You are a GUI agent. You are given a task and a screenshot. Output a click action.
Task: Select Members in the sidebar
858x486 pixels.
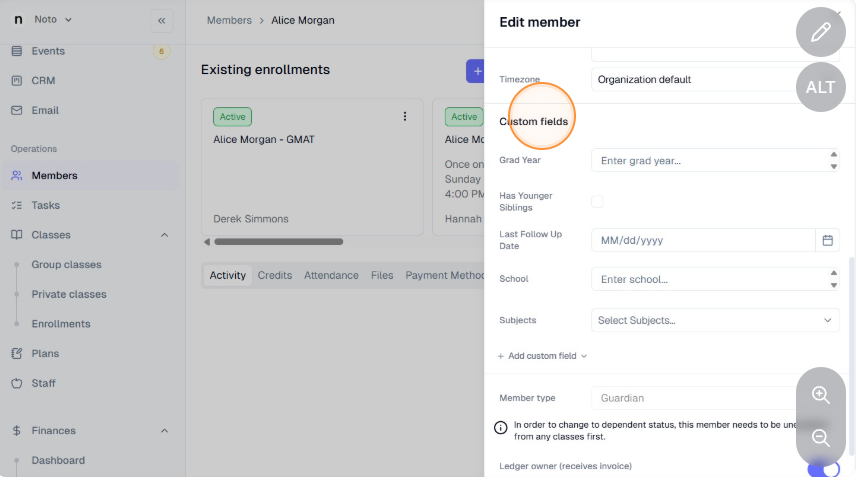click(x=90, y=175)
